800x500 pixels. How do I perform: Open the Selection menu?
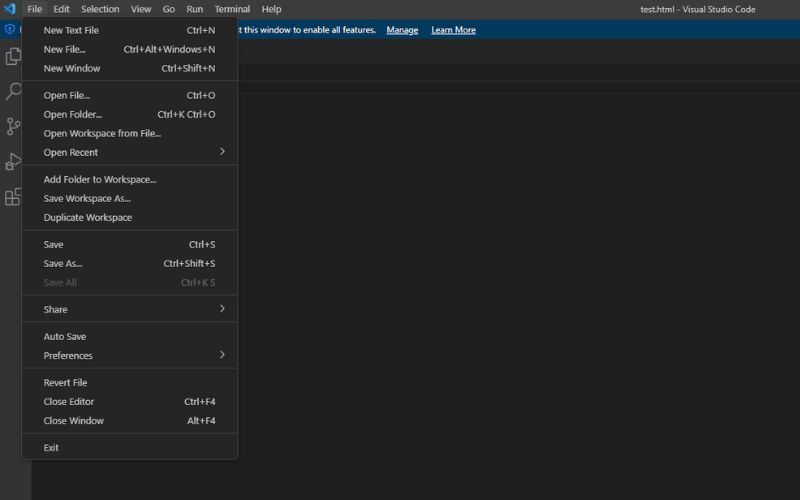click(x=100, y=9)
